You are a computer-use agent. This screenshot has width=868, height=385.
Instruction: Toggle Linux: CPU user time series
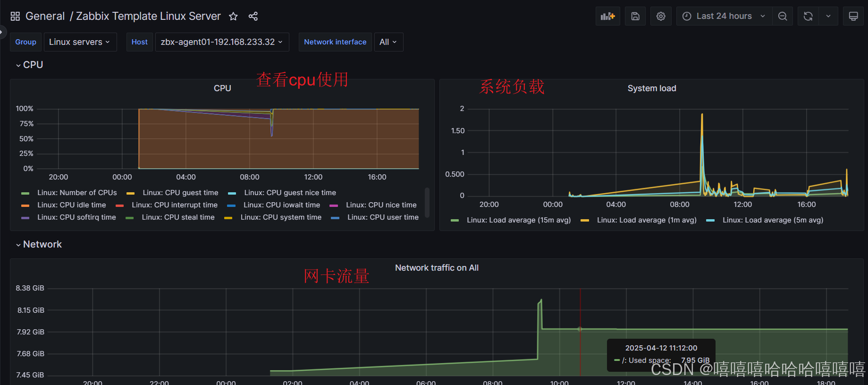tap(383, 217)
